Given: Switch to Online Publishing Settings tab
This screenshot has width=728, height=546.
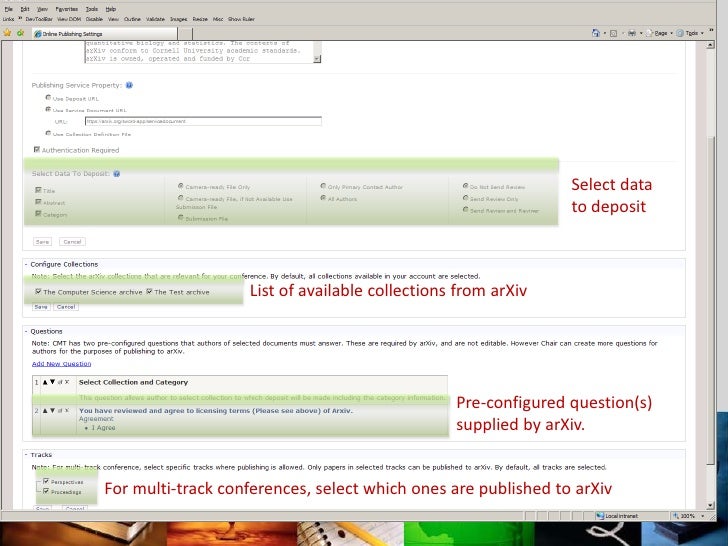Looking at the screenshot, I should 105,34.
